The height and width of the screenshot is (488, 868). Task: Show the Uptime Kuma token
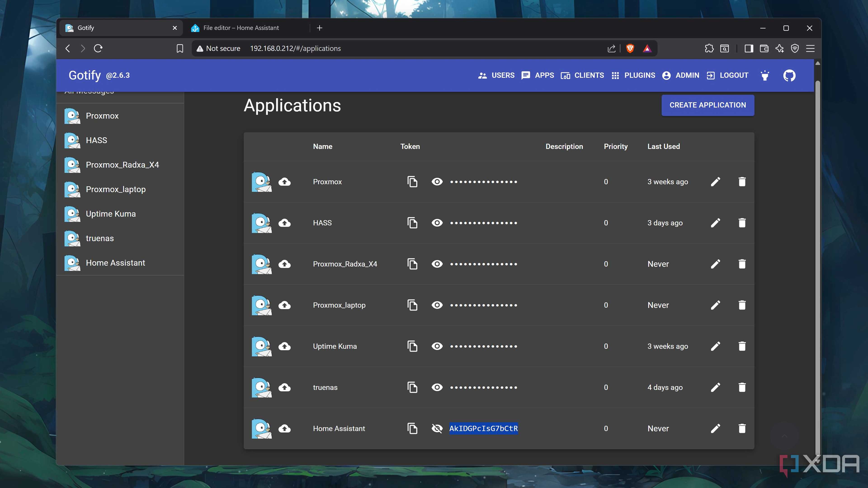[x=437, y=346]
